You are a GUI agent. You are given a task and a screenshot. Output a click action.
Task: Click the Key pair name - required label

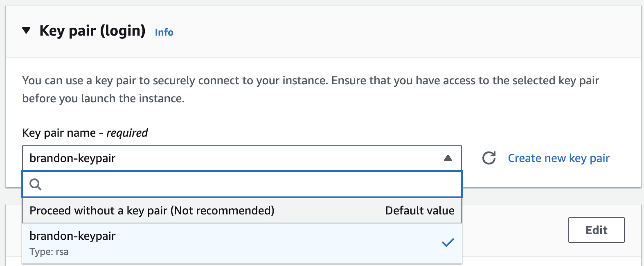tap(85, 133)
